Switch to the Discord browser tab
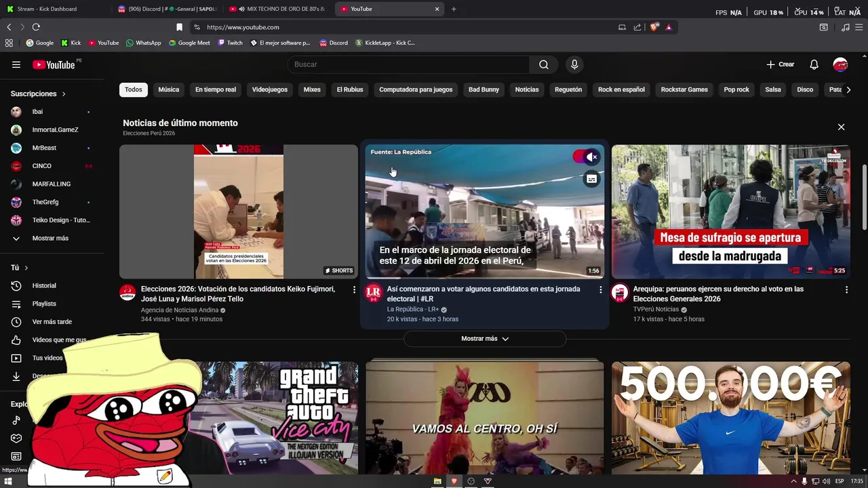Viewport: 868px width, 488px height. 167,9
